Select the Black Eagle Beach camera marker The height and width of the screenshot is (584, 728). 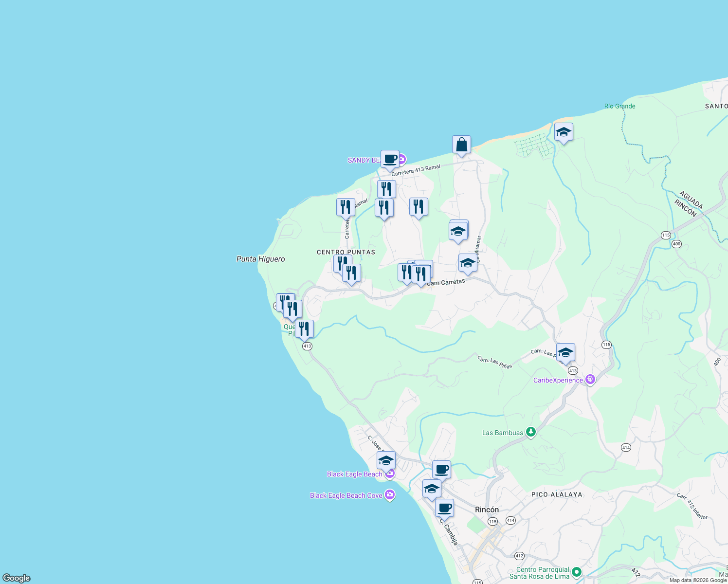click(x=390, y=473)
